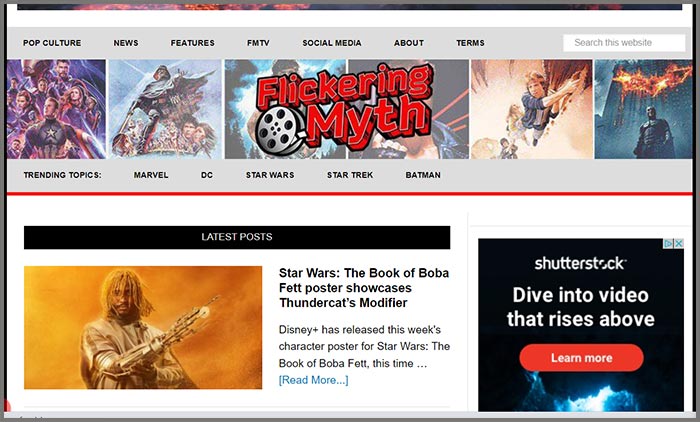This screenshot has height=422, width=700.
Task: Click the [Read More...] link
Action: [313, 380]
